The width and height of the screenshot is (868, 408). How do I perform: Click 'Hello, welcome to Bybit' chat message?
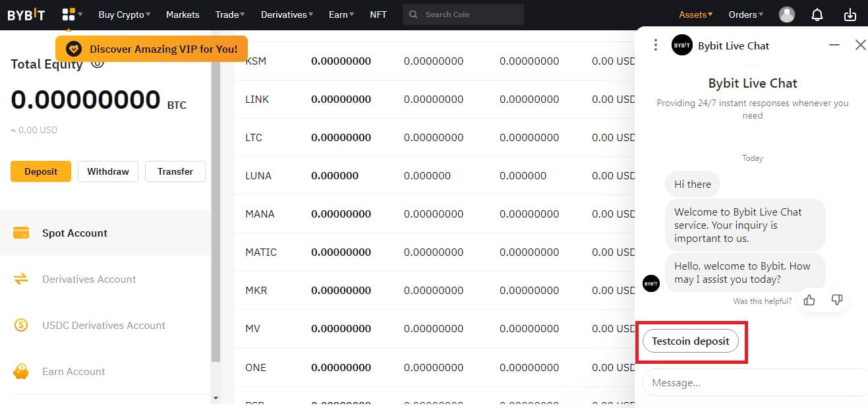tap(745, 272)
